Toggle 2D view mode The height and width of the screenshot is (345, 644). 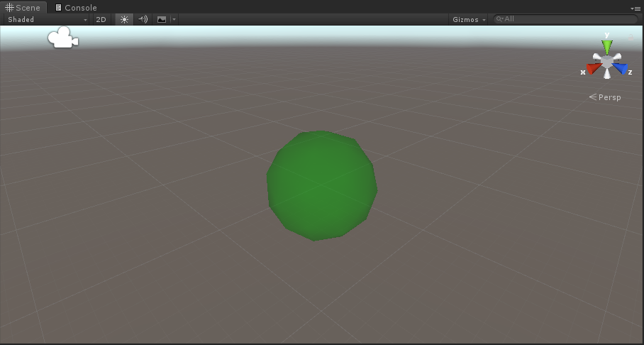101,19
